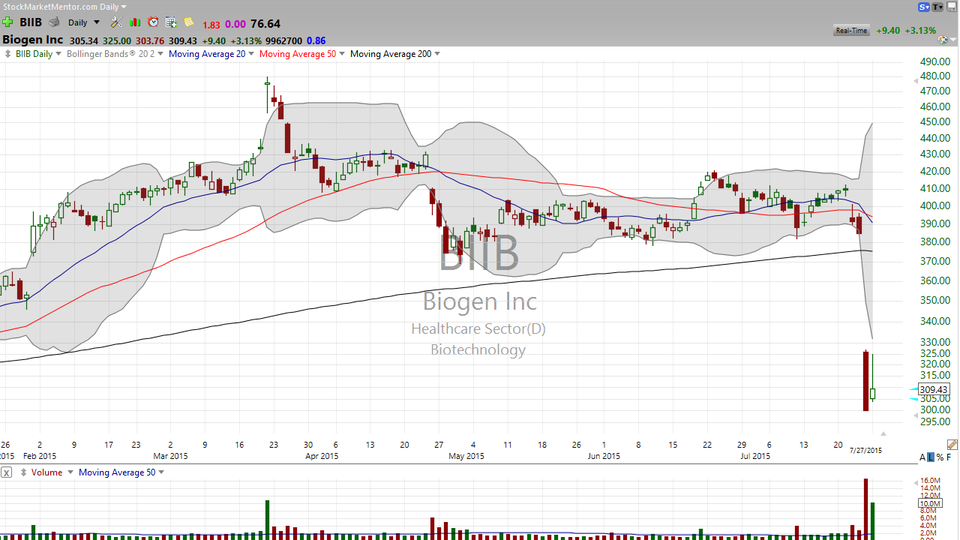The width and height of the screenshot is (960, 540).
Task: Click the Real-Time button
Action: [852, 31]
